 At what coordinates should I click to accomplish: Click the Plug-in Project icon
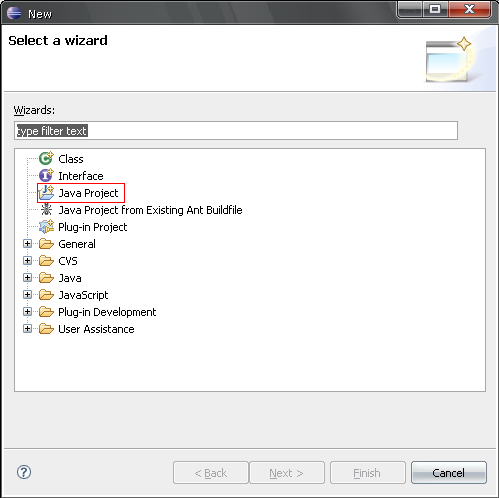46,227
